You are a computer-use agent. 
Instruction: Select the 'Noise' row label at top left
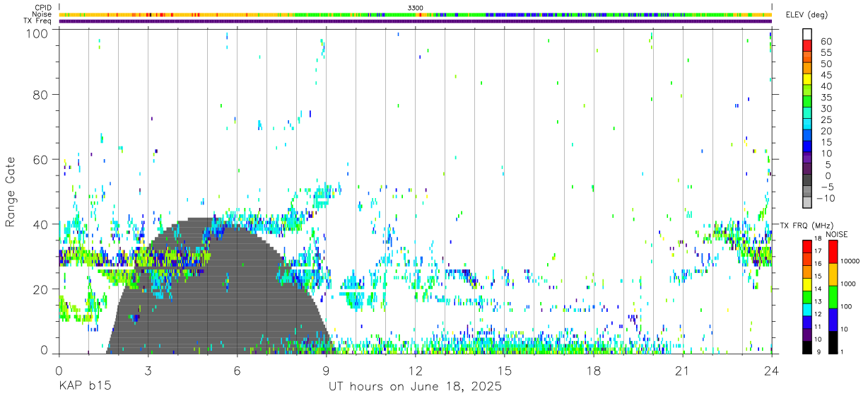[42, 14]
